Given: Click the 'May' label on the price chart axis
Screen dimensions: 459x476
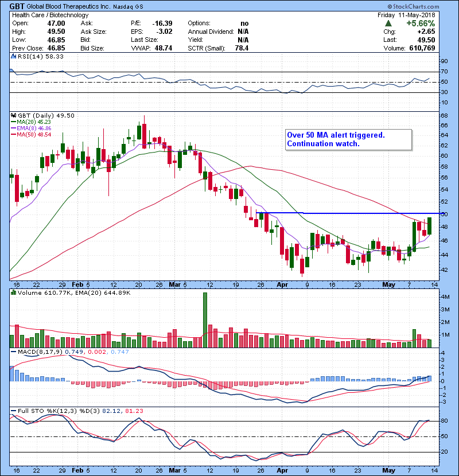Looking at the screenshot, I should pos(388,285).
